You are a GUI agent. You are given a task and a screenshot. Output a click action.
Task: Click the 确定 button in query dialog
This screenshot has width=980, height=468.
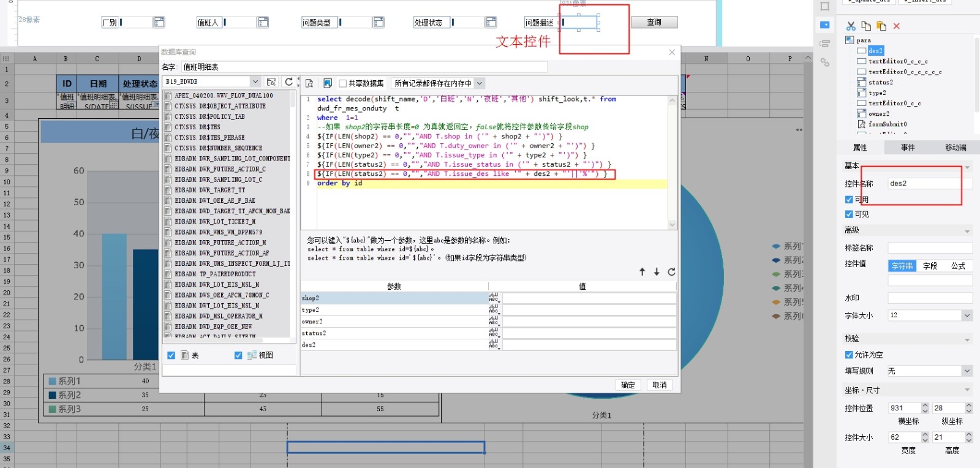(628, 385)
